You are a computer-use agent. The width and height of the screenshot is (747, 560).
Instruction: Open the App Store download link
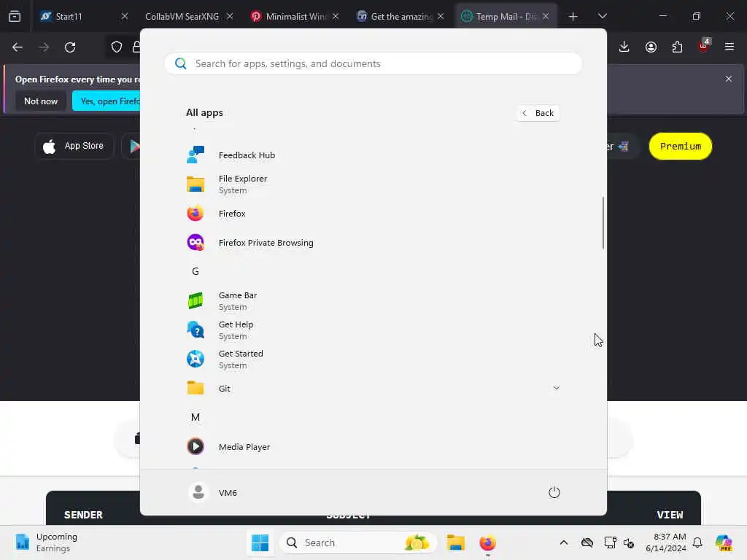tap(74, 146)
